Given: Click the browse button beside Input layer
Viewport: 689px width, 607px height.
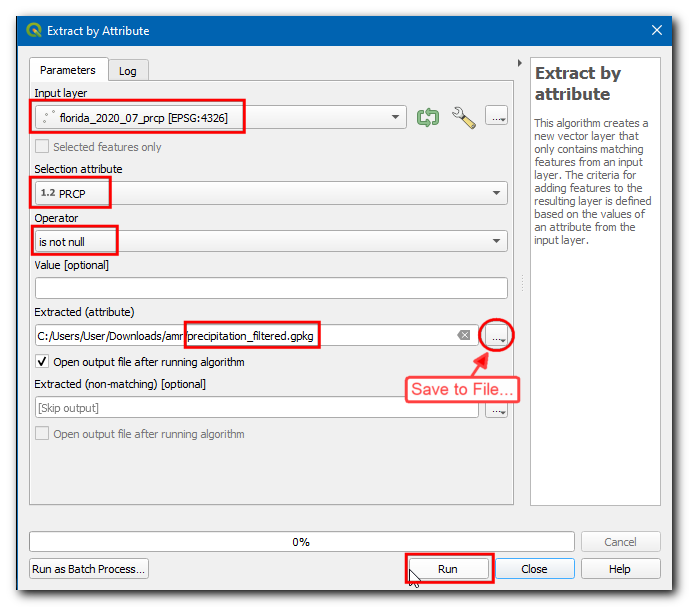Looking at the screenshot, I should (x=497, y=116).
